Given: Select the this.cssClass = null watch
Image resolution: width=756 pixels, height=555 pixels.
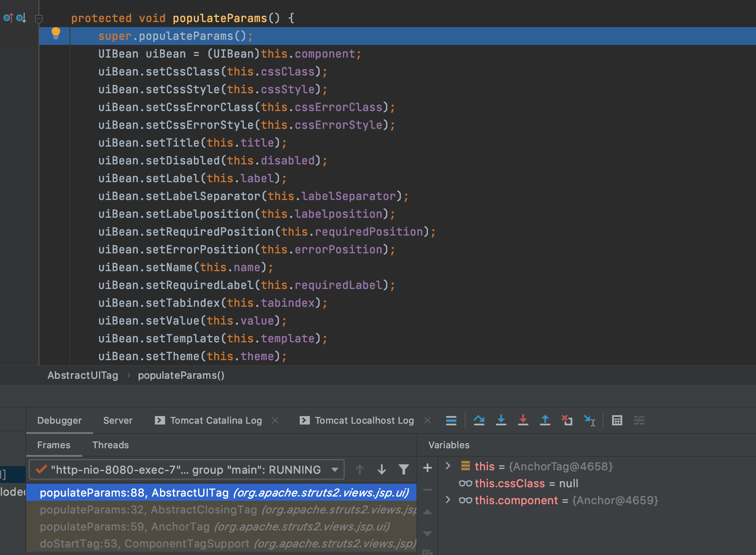Looking at the screenshot, I should pyautogui.click(x=519, y=483).
